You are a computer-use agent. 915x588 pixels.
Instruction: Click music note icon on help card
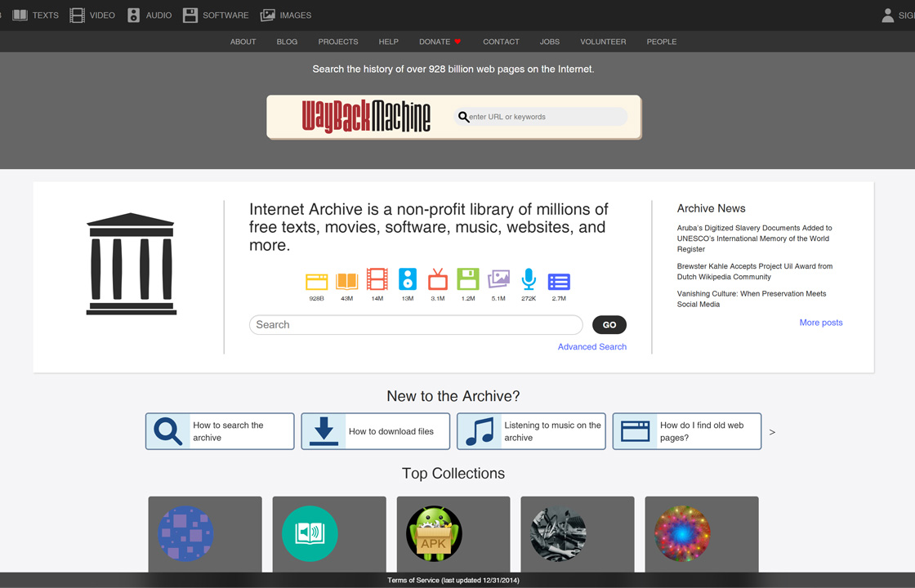pos(480,432)
